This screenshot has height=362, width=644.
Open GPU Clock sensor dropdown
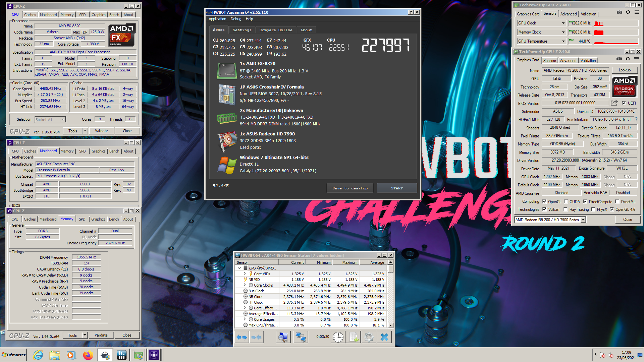click(x=563, y=23)
